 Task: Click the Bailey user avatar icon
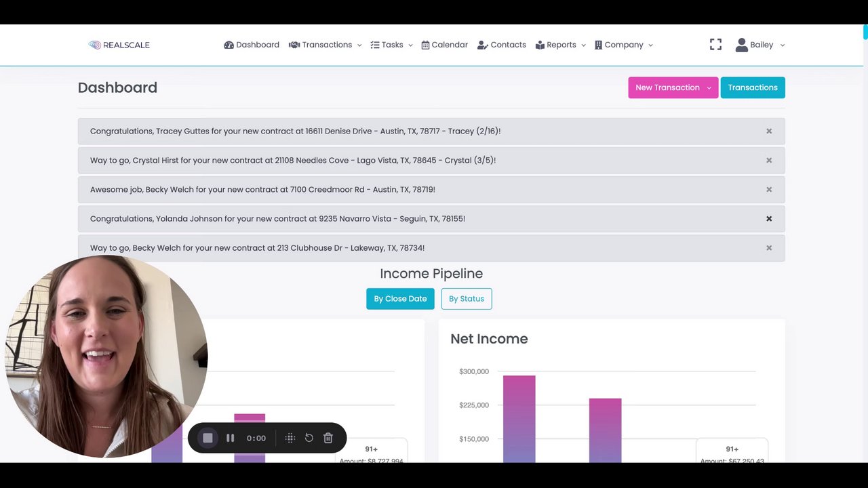[742, 45]
